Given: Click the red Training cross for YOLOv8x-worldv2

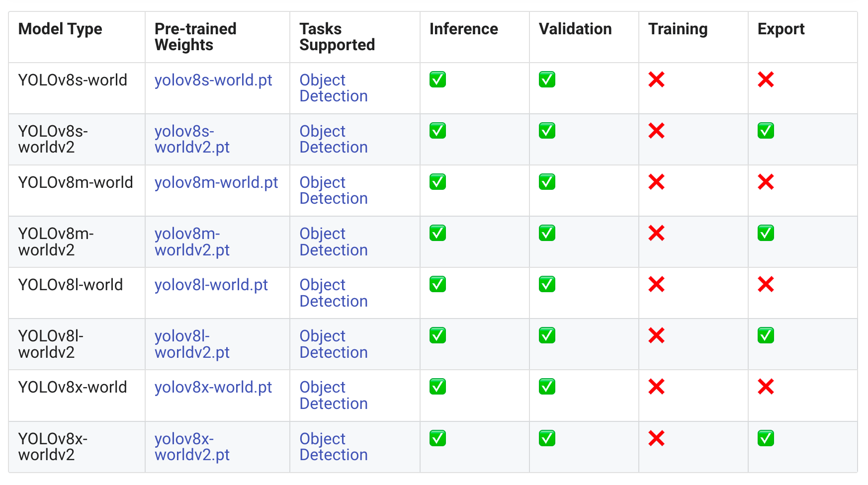Looking at the screenshot, I should click(656, 438).
